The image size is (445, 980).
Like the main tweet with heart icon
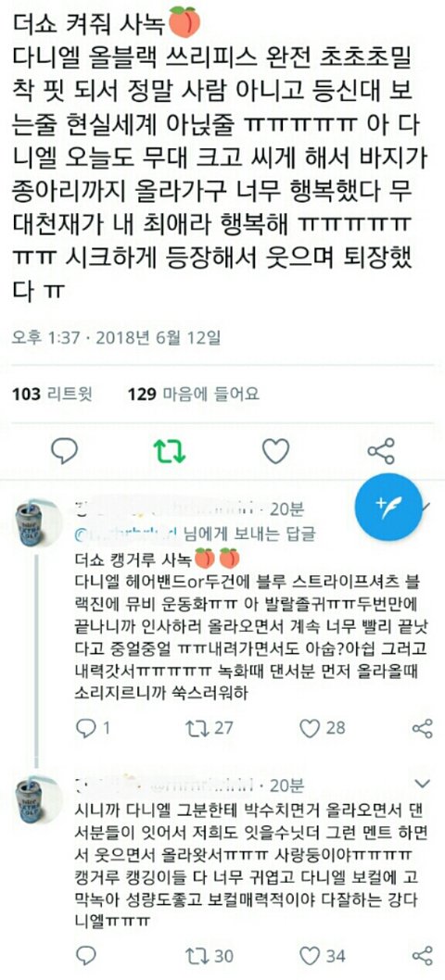275,450
